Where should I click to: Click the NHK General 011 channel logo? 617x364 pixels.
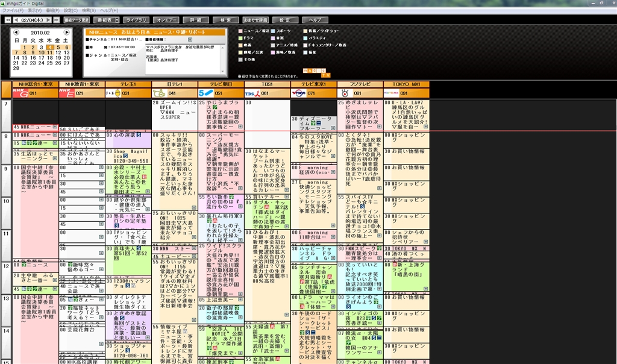21,93
